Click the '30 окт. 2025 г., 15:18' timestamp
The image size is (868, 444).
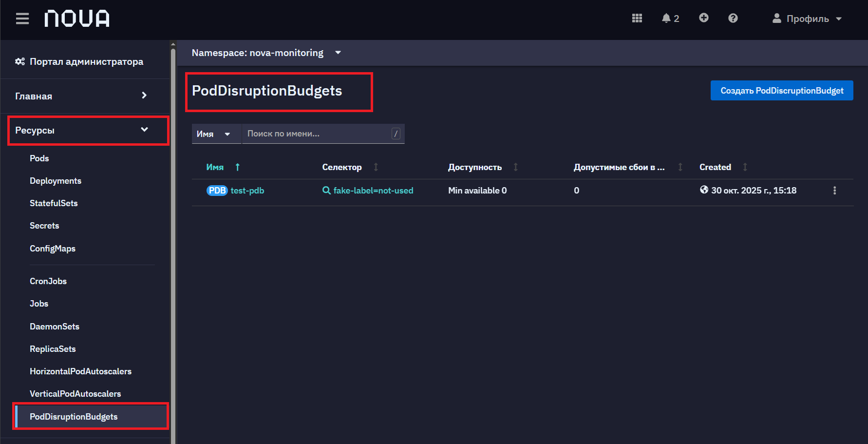[754, 191]
